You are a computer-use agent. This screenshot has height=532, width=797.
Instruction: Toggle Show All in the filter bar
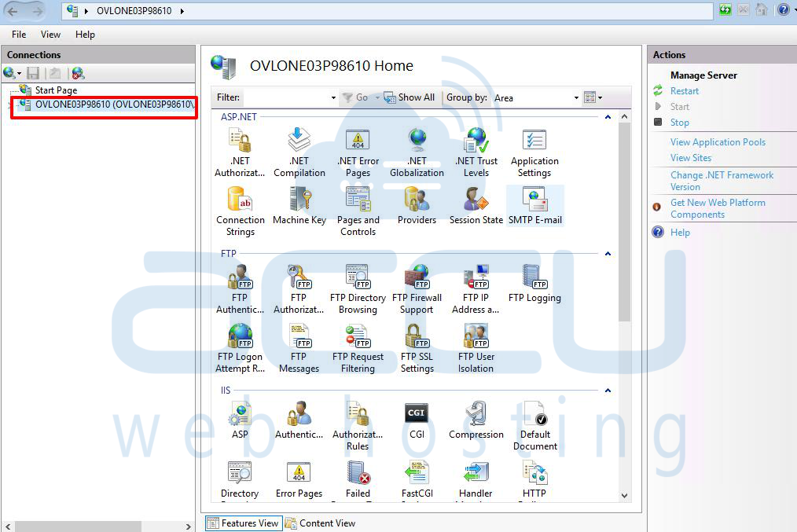click(410, 97)
